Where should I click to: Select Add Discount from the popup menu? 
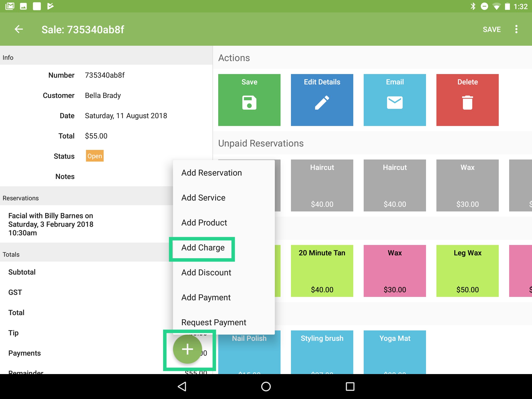[224, 272]
